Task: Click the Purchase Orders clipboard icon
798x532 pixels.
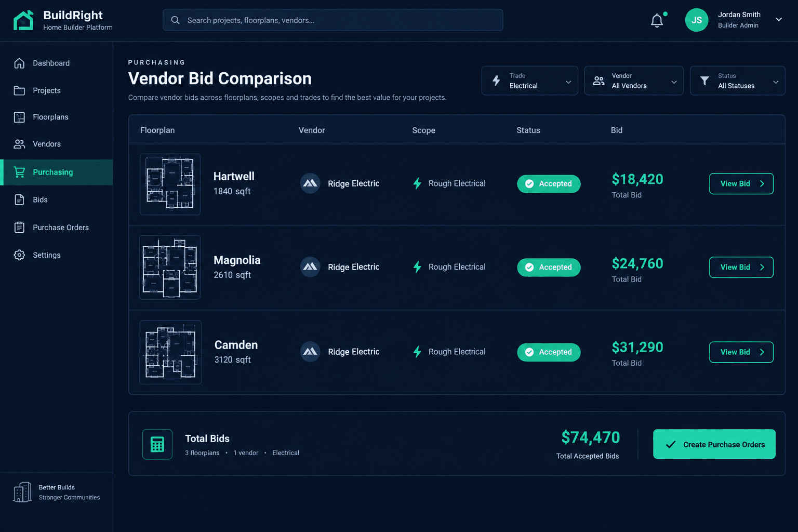Action: point(19,228)
